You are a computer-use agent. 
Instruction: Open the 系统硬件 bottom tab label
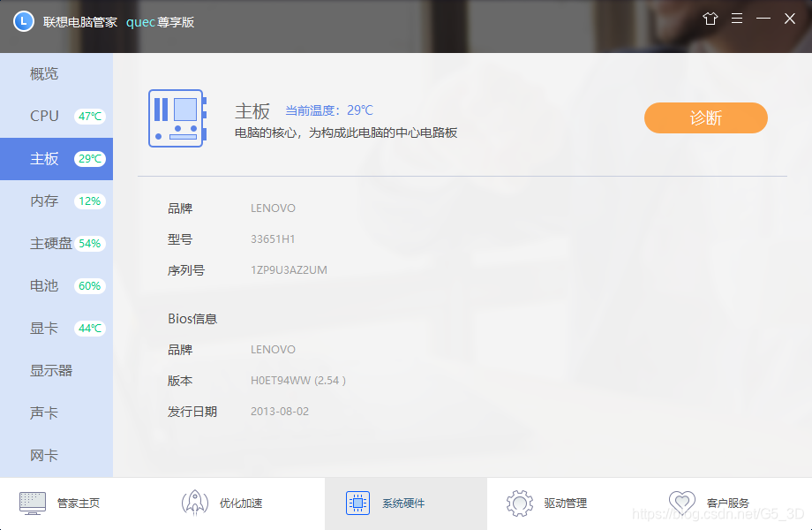coord(403,503)
